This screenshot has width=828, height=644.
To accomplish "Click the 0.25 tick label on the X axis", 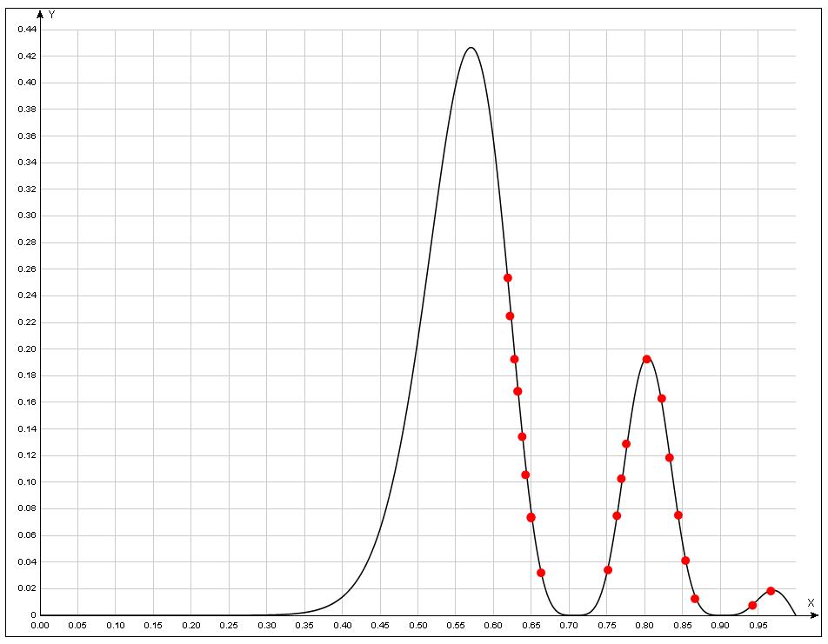I will tap(229, 625).
